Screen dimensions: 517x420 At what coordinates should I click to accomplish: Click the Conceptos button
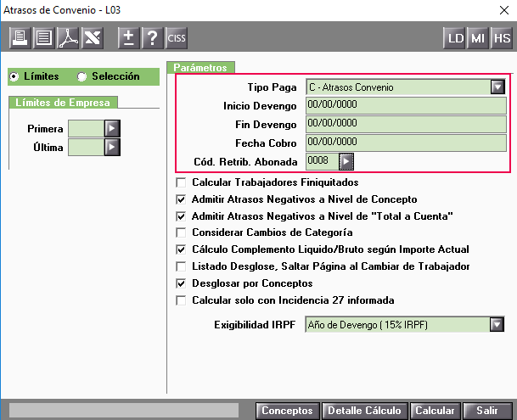click(x=288, y=411)
